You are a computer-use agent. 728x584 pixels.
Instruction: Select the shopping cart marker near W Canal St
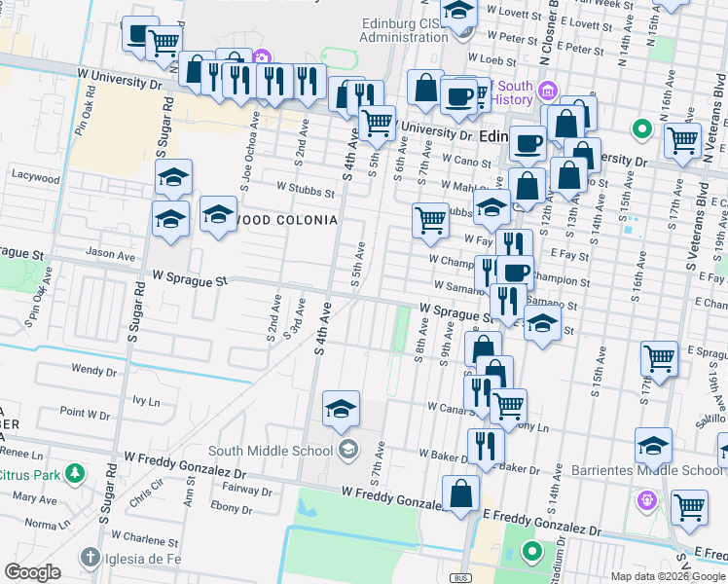tap(508, 408)
